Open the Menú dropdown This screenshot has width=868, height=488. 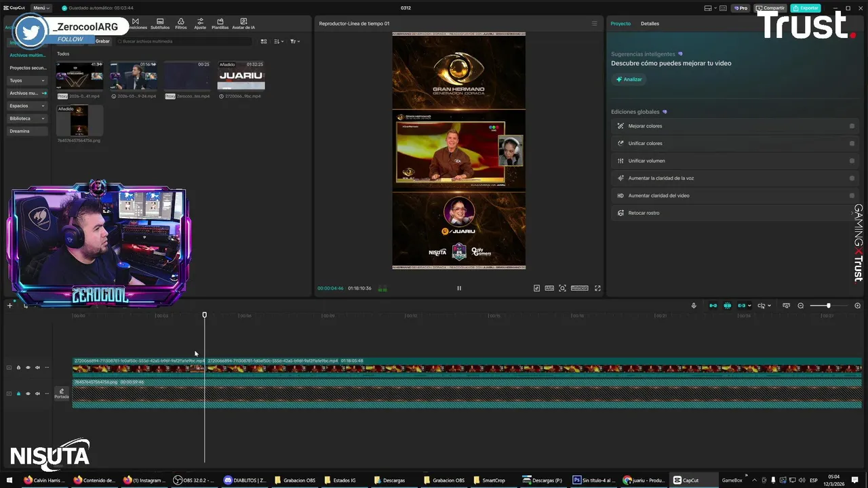point(41,8)
